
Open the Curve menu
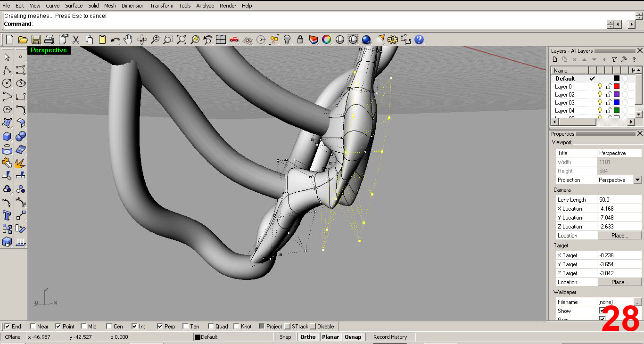[x=52, y=6]
